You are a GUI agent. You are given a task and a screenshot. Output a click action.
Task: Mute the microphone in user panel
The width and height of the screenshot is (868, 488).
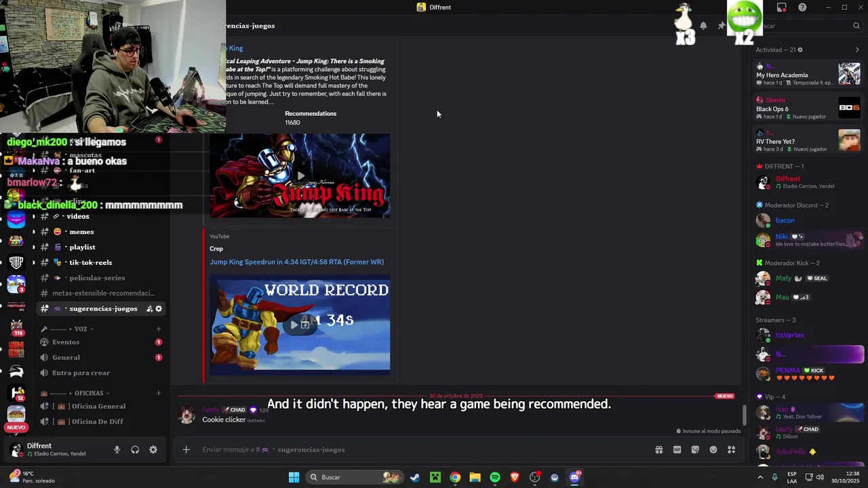click(x=117, y=449)
